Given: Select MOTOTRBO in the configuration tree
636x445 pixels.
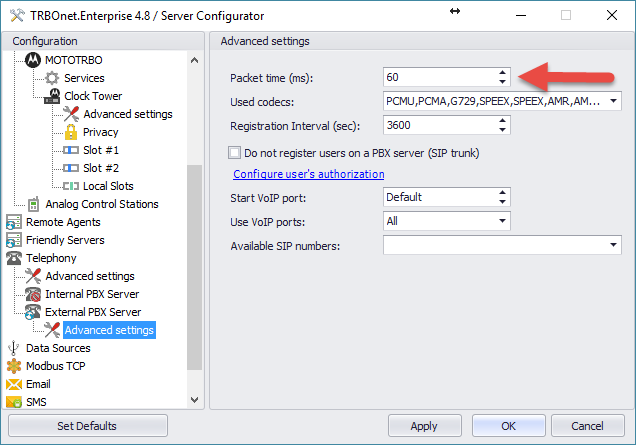Looking at the screenshot, I should click(x=73, y=60).
